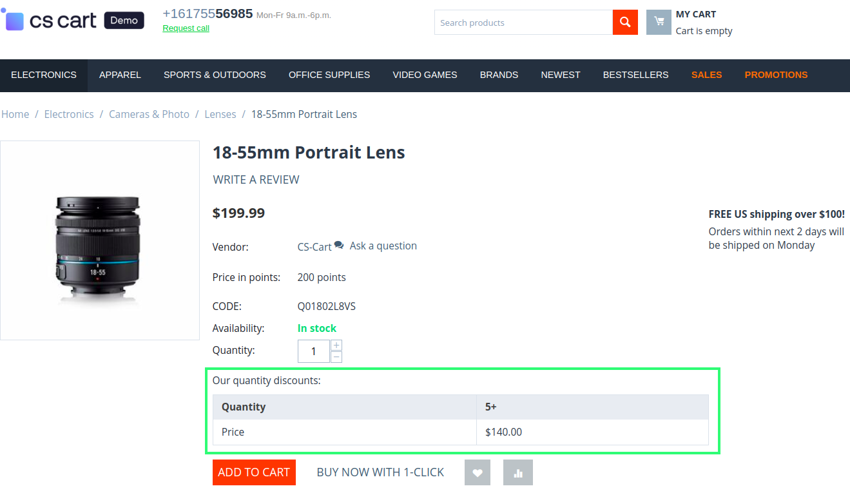
Task: Add product to comparison list chart icon
Action: tap(518, 472)
